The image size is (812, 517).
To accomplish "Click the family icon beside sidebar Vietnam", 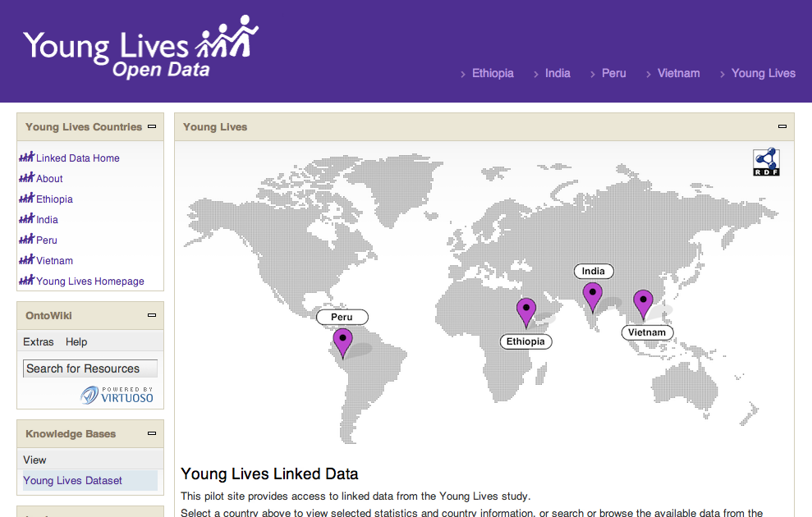I will pos(27,260).
